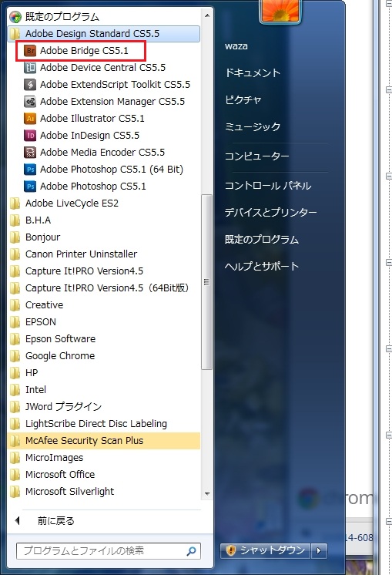This screenshot has width=392, height=575.
Task: Focus the プログラムとファイルの検索 search box
Action: [109, 551]
